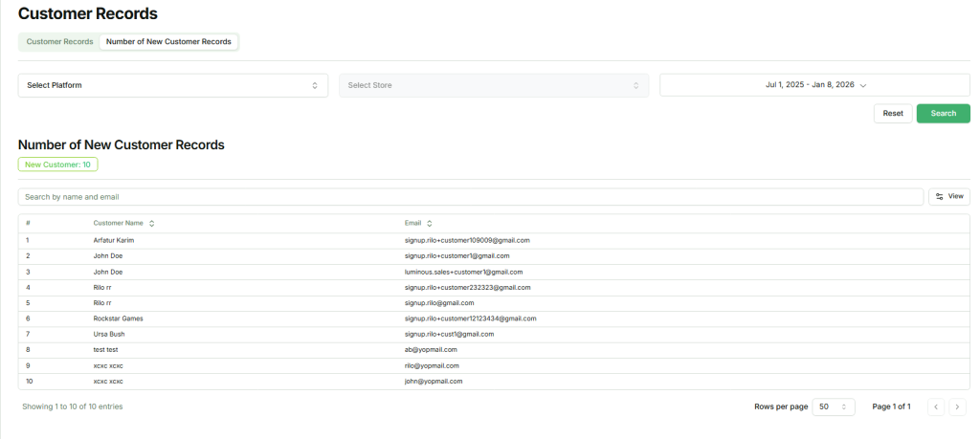Go to the next page arrow
Image resolution: width=980 pixels, height=439 pixels.
pos(958,406)
